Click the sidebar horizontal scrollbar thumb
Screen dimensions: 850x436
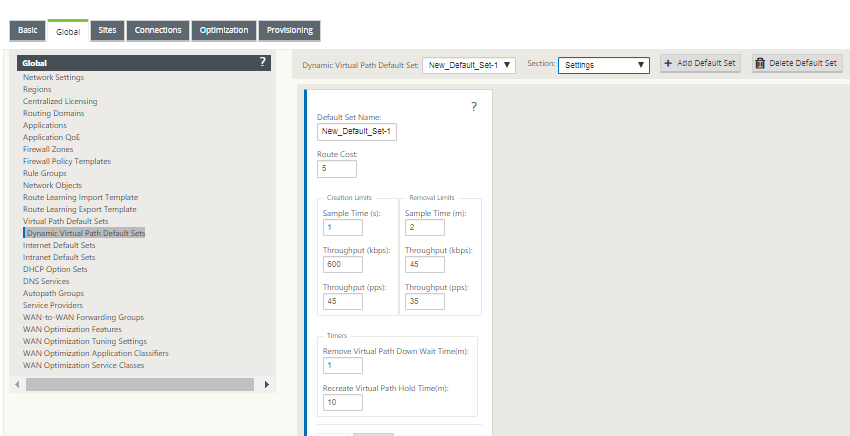[x=140, y=384]
